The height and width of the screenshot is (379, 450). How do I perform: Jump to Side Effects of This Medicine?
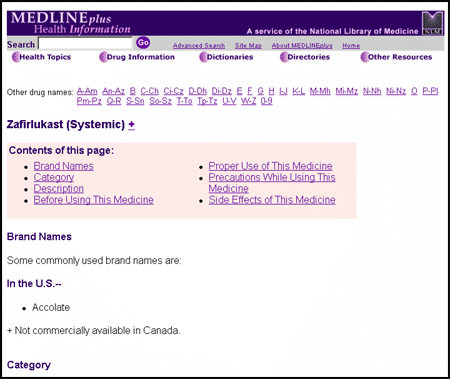[x=272, y=200]
